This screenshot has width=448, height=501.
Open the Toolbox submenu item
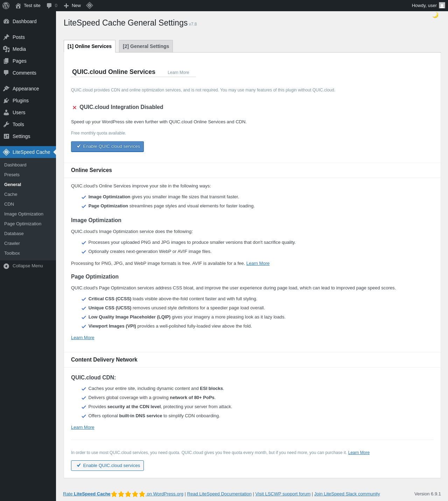click(x=12, y=253)
